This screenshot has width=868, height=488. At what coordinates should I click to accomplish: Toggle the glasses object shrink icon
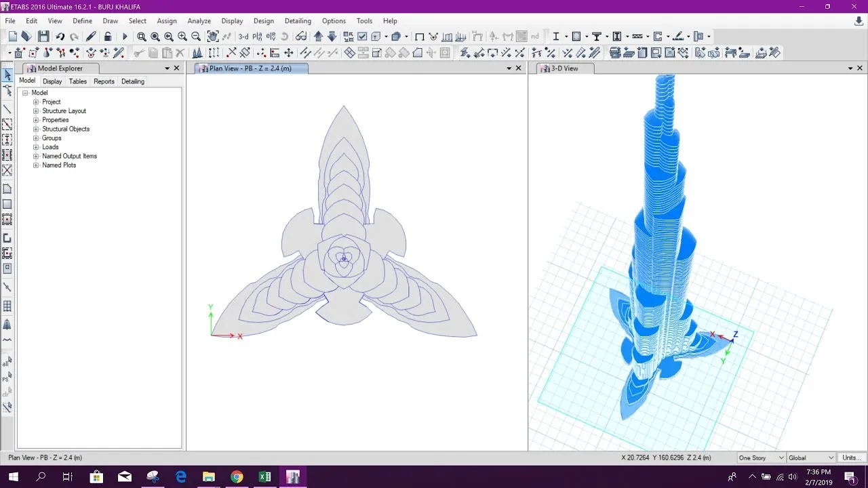300,37
